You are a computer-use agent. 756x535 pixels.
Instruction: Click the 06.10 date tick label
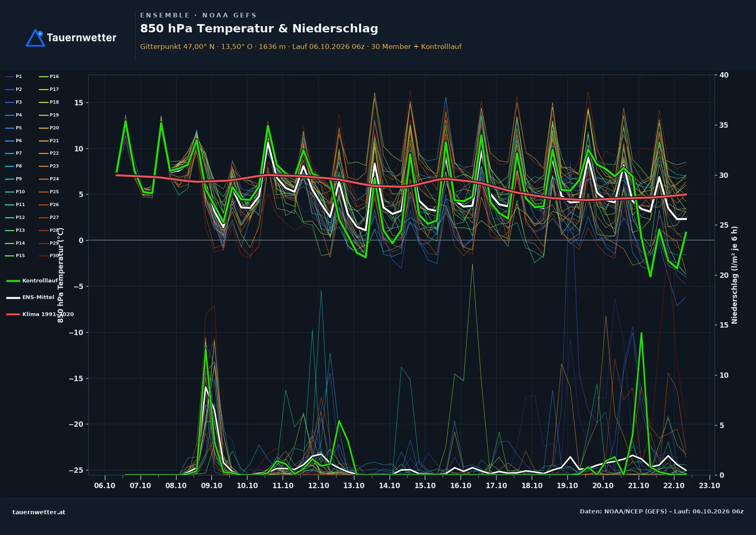[105, 486]
